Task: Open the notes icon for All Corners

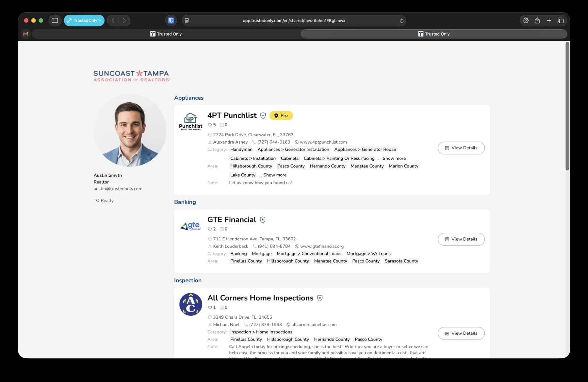Action: (x=221, y=308)
